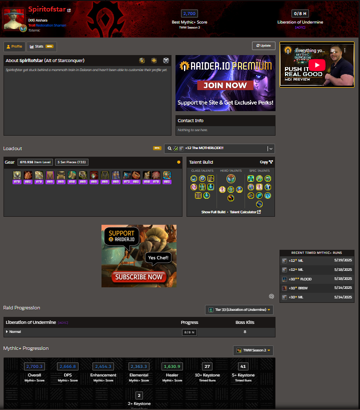Click the Spiritofstar character portrait
This screenshot has width=360, height=410.
click(x=13, y=19)
